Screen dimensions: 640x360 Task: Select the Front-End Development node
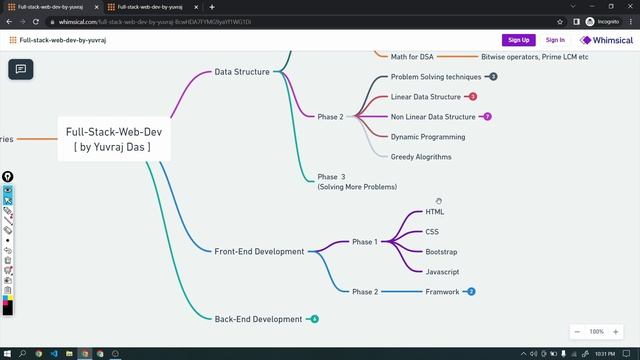259,251
